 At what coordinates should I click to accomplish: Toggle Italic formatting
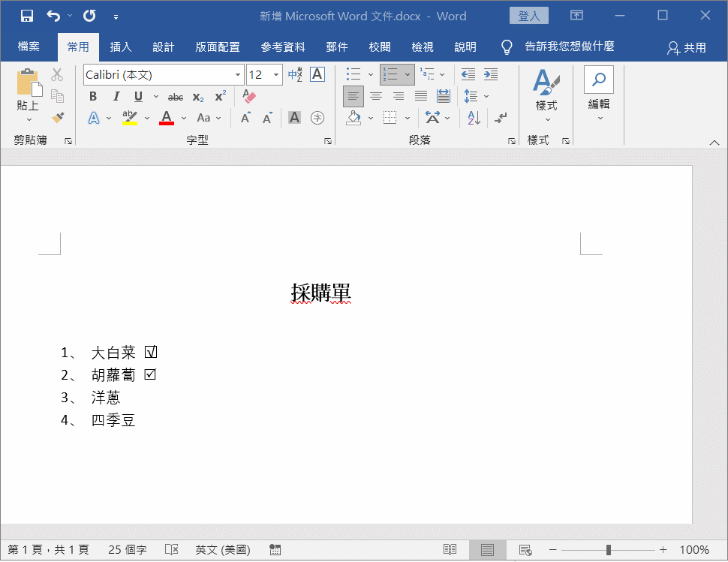click(x=116, y=96)
